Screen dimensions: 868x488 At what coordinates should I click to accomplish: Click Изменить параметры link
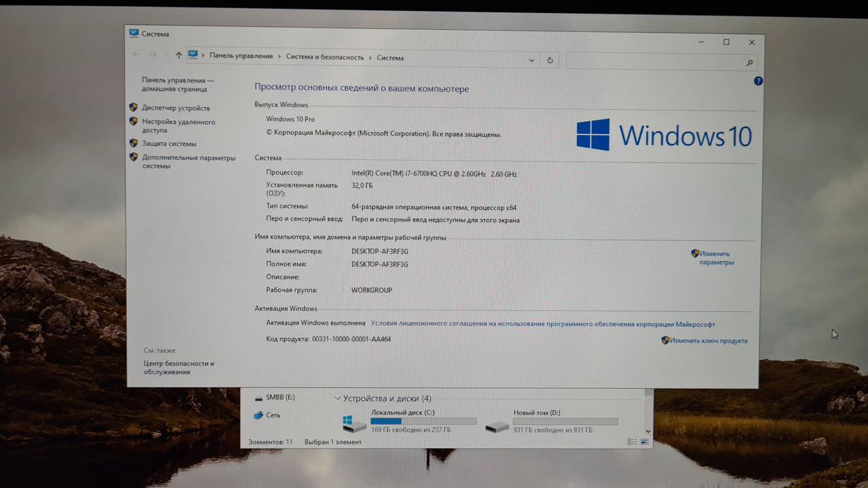tap(716, 258)
